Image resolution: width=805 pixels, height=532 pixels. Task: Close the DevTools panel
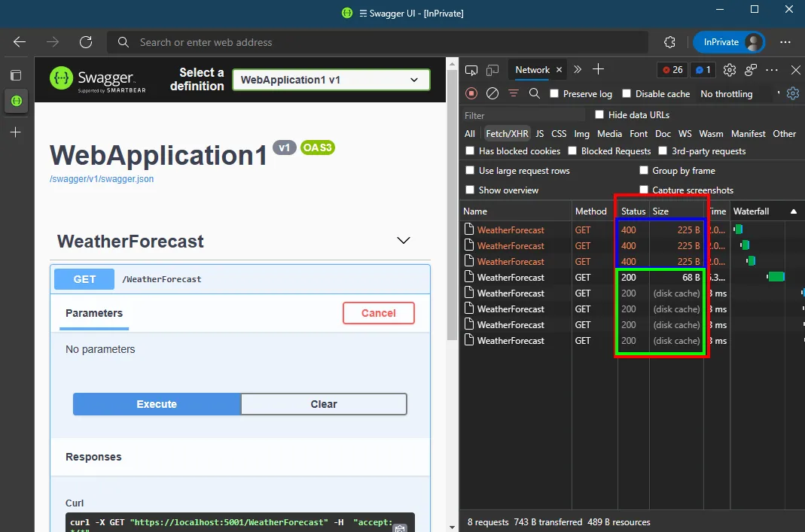(x=795, y=70)
